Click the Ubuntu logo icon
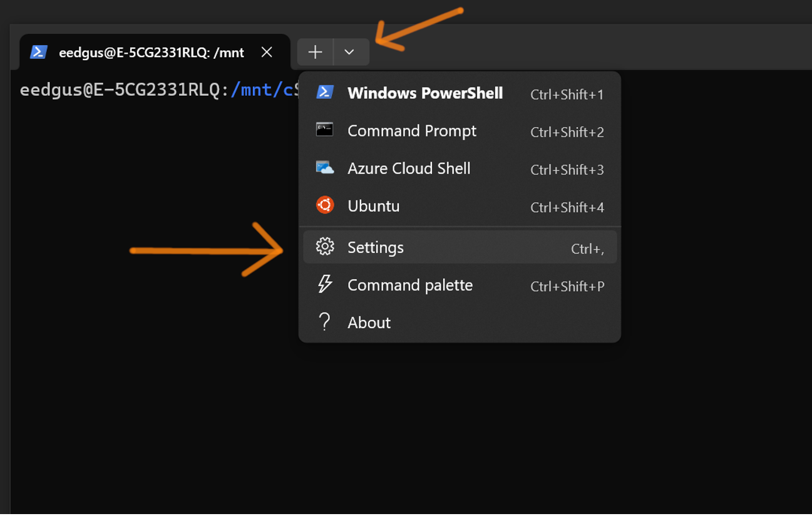 324,205
